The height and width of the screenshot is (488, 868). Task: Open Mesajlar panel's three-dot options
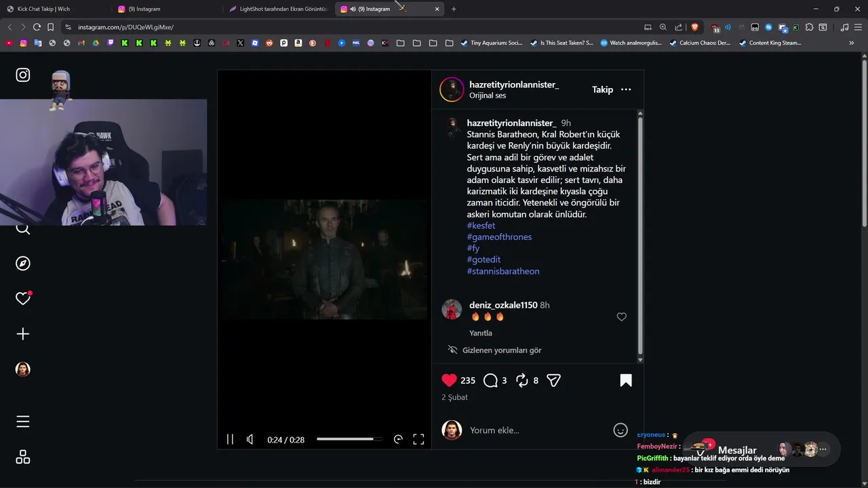pyautogui.click(x=823, y=449)
